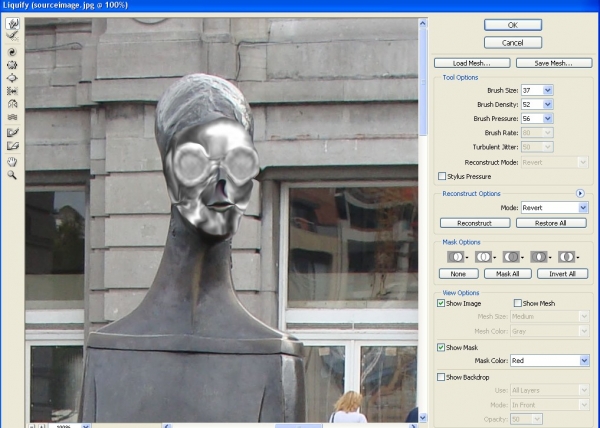The width and height of the screenshot is (600, 428).
Task: Select the Forward Warp tool
Action: [x=12, y=24]
